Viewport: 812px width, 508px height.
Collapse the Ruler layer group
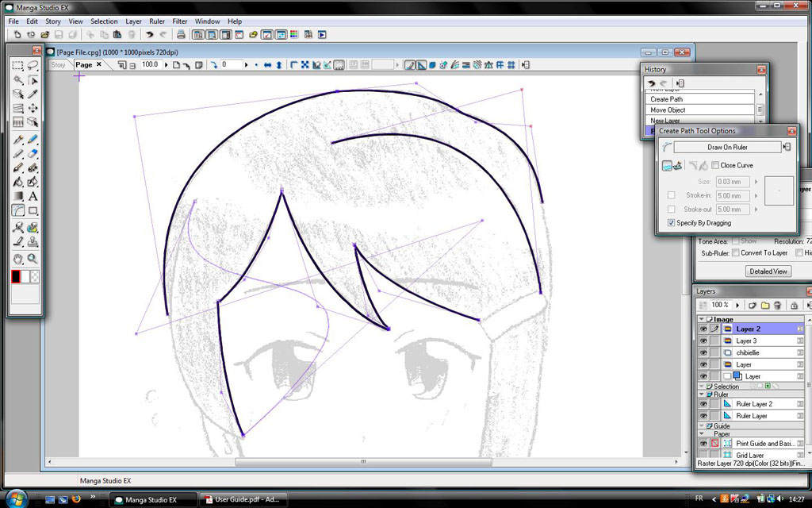(x=701, y=394)
